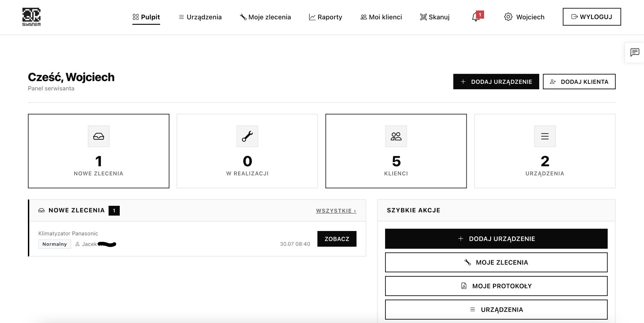Click the red notification badge showing 1
Image resolution: width=644 pixels, height=323 pixels.
480,15
